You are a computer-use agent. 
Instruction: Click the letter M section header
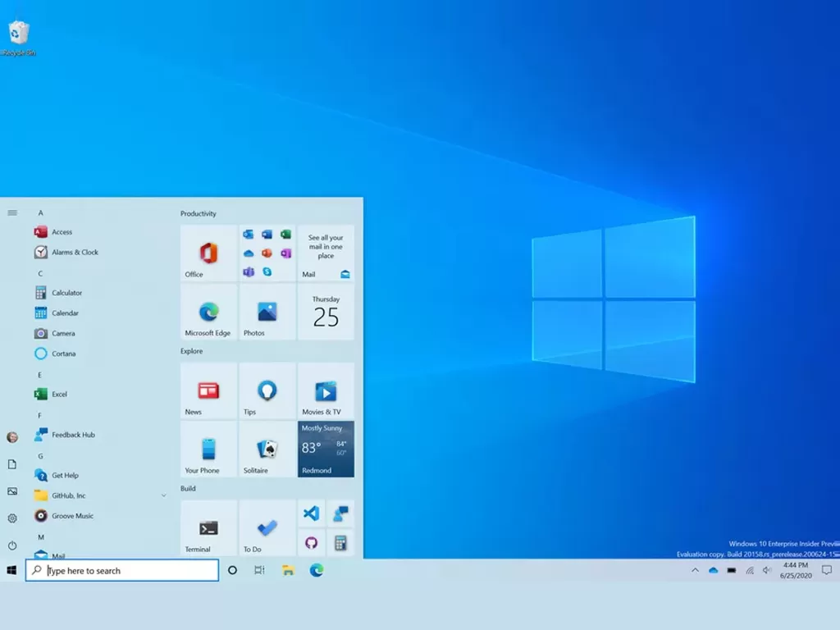pyautogui.click(x=41, y=537)
